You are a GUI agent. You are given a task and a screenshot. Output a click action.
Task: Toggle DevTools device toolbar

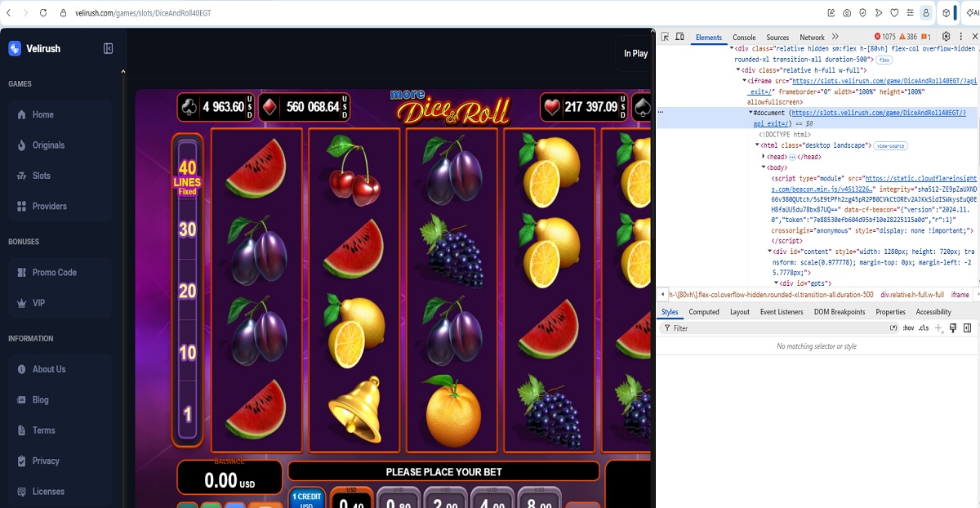(x=679, y=37)
